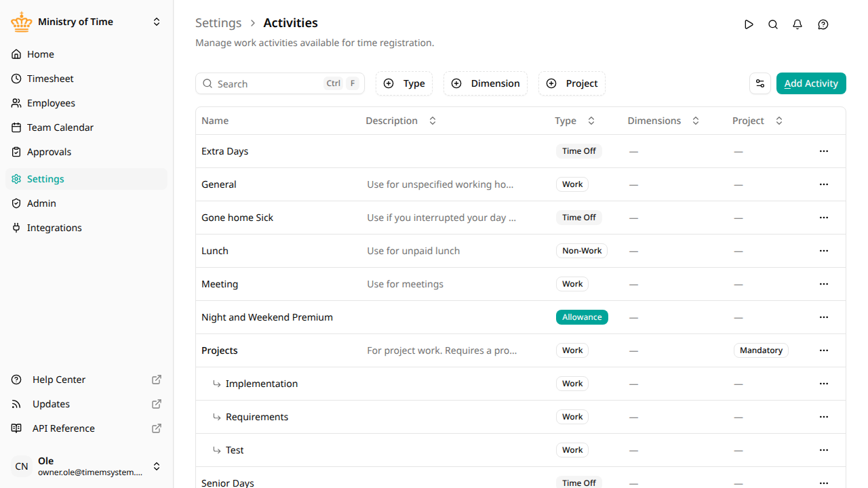Click the Timesheet clock icon
This screenshot has height=488, width=868.
pyautogui.click(x=16, y=79)
